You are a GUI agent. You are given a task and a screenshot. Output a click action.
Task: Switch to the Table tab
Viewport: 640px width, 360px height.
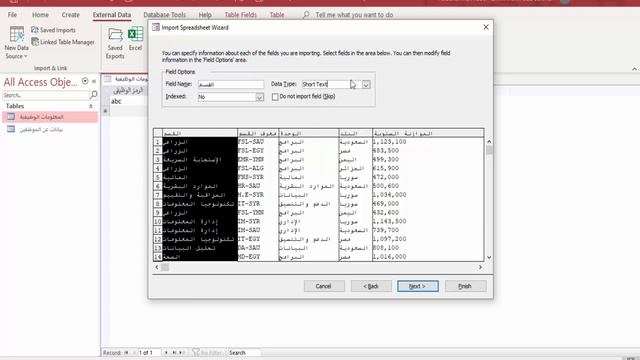click(x=277, y=15)
